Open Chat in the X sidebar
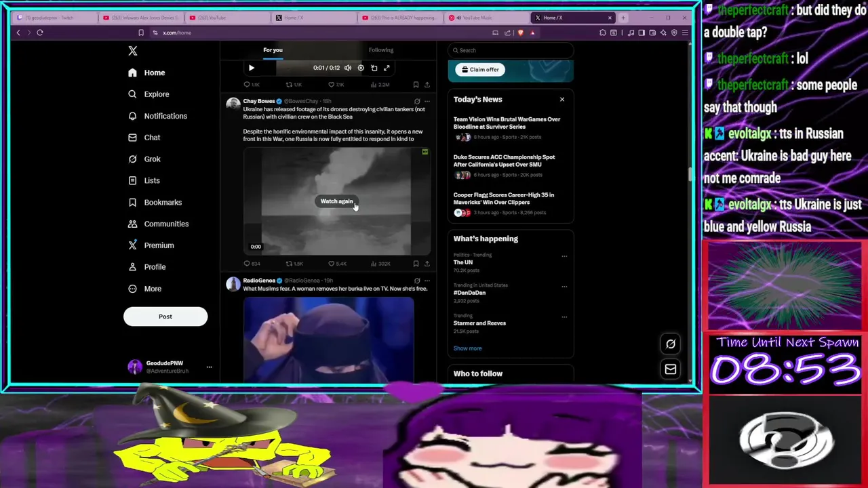Viewport: 868px width, 488px height. (x=144, y=138)
